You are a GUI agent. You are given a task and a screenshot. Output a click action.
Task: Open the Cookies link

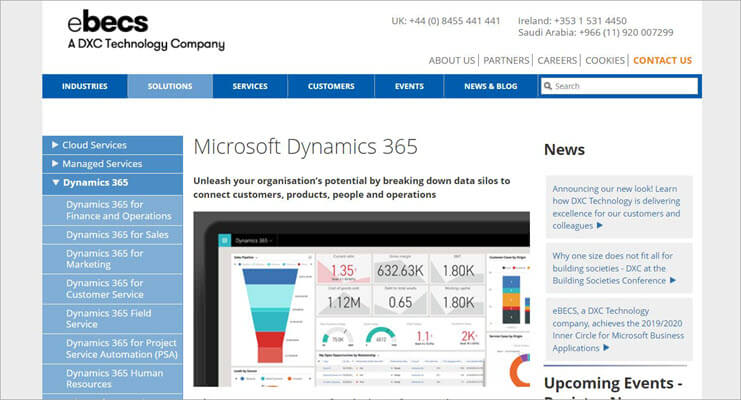[x=605, y=61]
